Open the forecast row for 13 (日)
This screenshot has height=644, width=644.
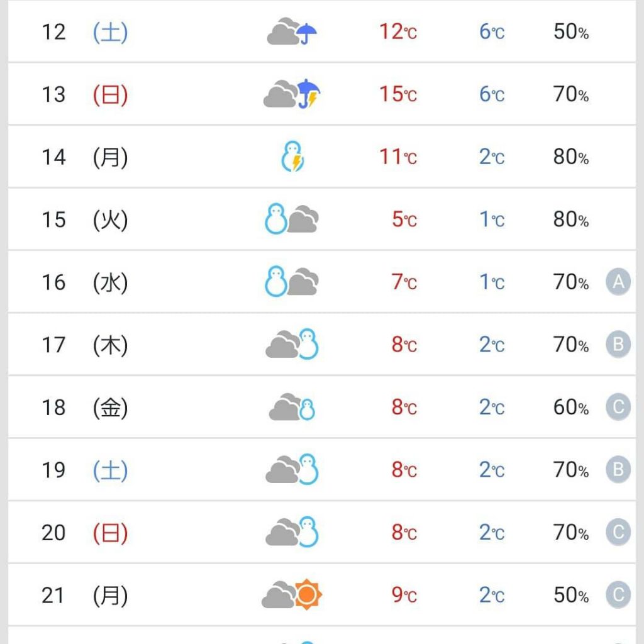[x=322, y=94]
